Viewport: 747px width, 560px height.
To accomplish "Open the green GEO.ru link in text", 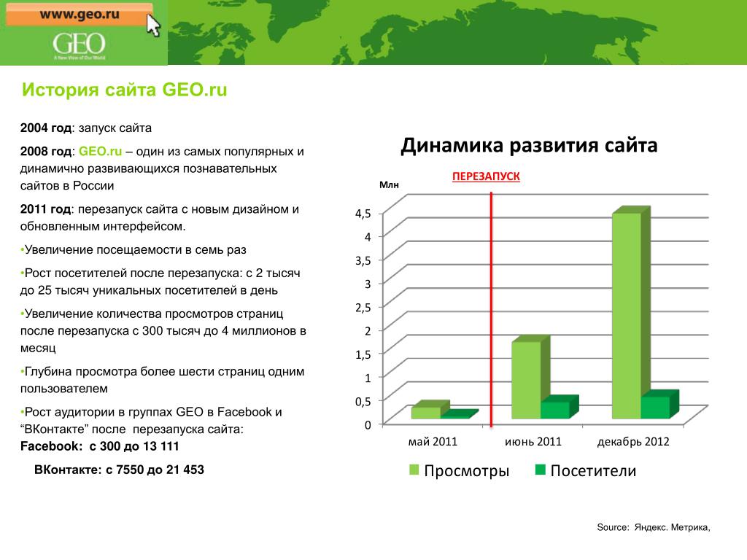I will 100,152.
